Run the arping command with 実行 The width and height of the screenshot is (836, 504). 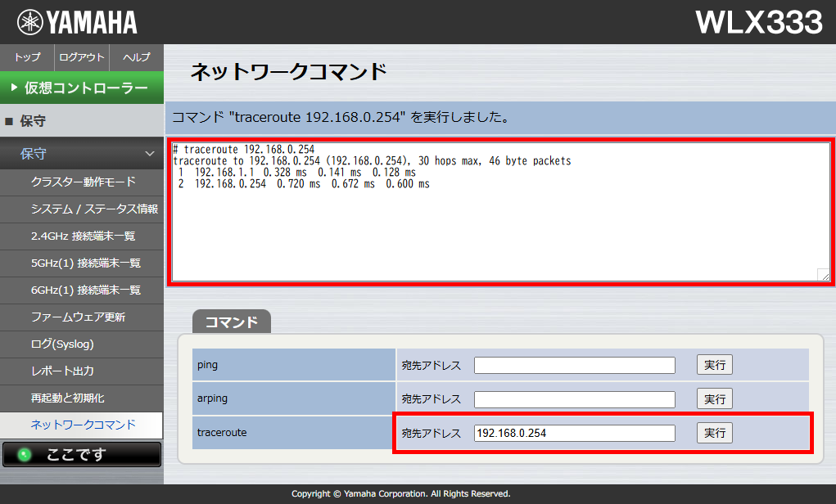715,399
